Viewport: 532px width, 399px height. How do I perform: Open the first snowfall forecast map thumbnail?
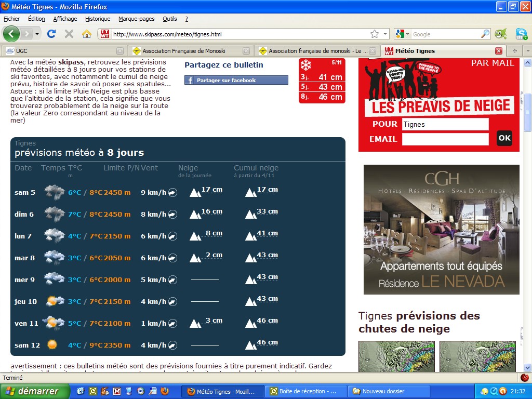coord(396,356)
